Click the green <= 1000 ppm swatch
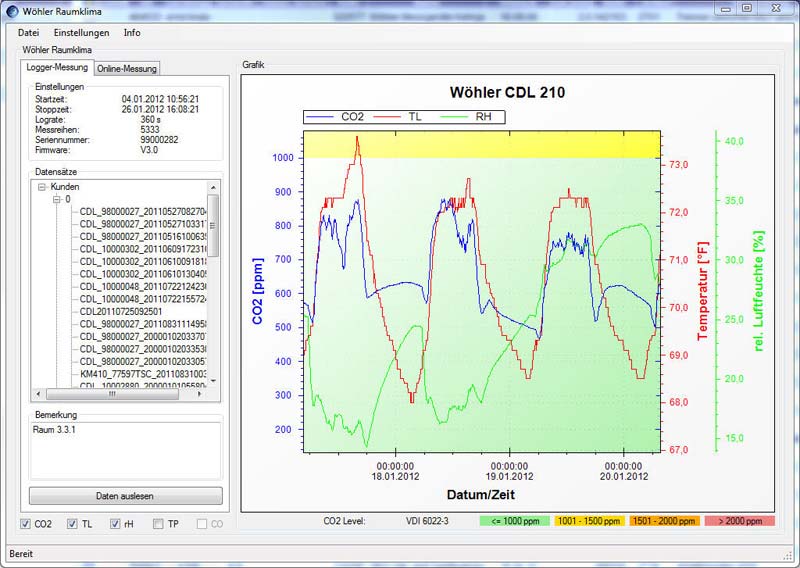This screenshot has height=568, width=800. [516, 521]
